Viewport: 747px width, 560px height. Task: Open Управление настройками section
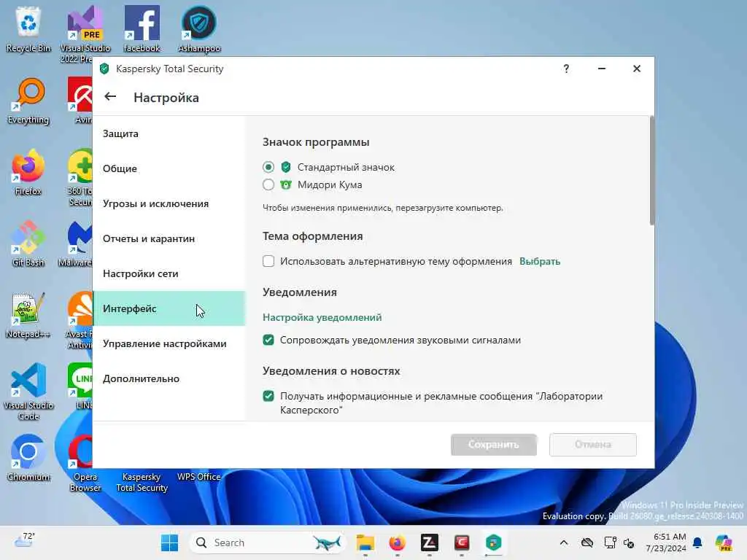[x=169, y=344]
